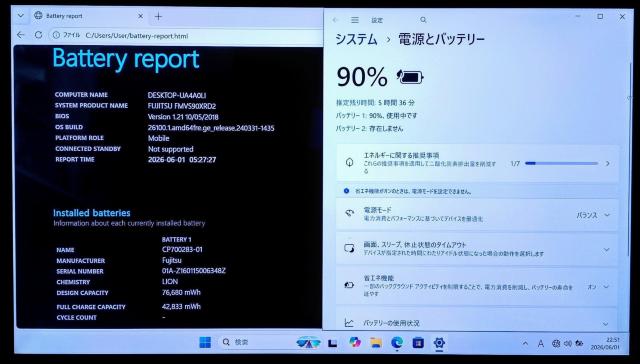This screenshot has height=364, width=640.
Task: Click the address bar showing battery-report.html
Action: 186,36
